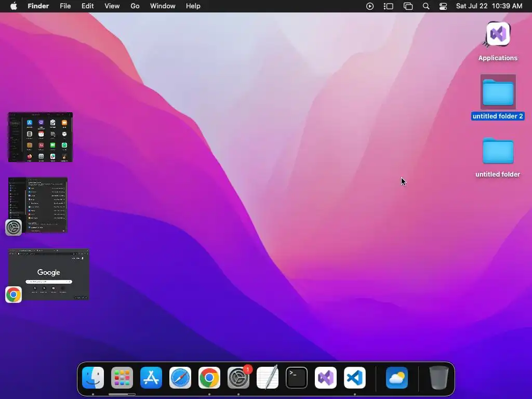532x399 pixels.
Task: Click the Stage Manager menu bar icon
Action: click(x=389, y=6)
